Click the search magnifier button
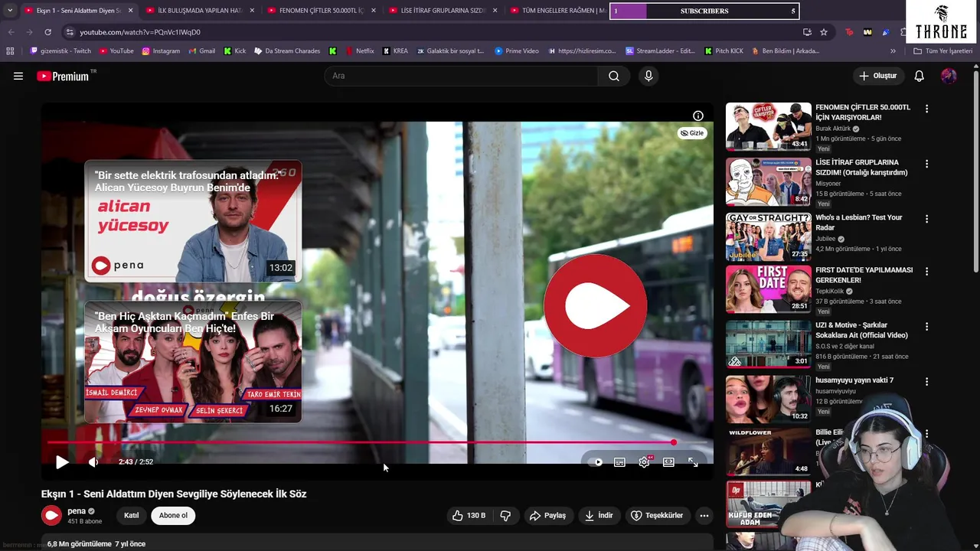980x551 pixels. pos(614,76)
